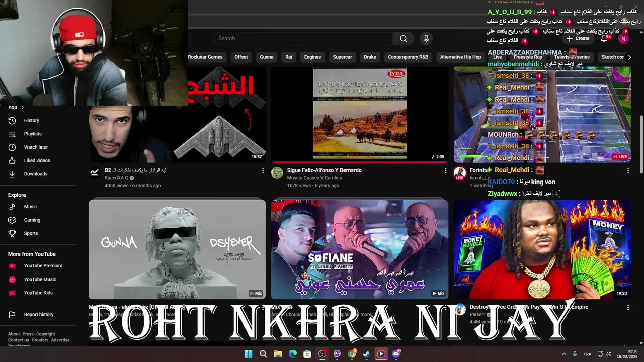Open FRA language input switcher
This screenshot has height=362, width=644.
[588, 354]
